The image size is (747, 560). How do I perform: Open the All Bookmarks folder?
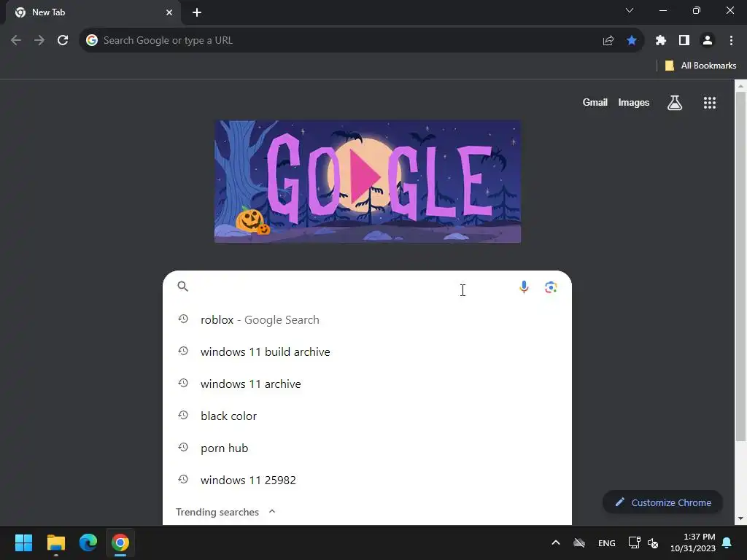(700, 66)
